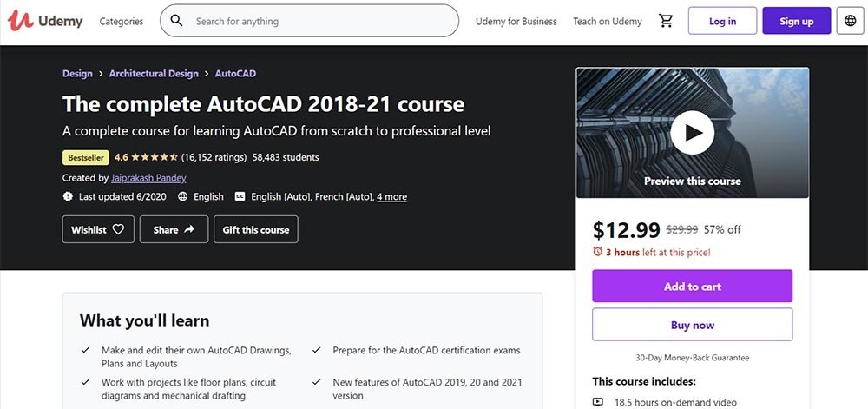Go to Design breadcrumb
The image size is (868, 409).
point(77,73)
